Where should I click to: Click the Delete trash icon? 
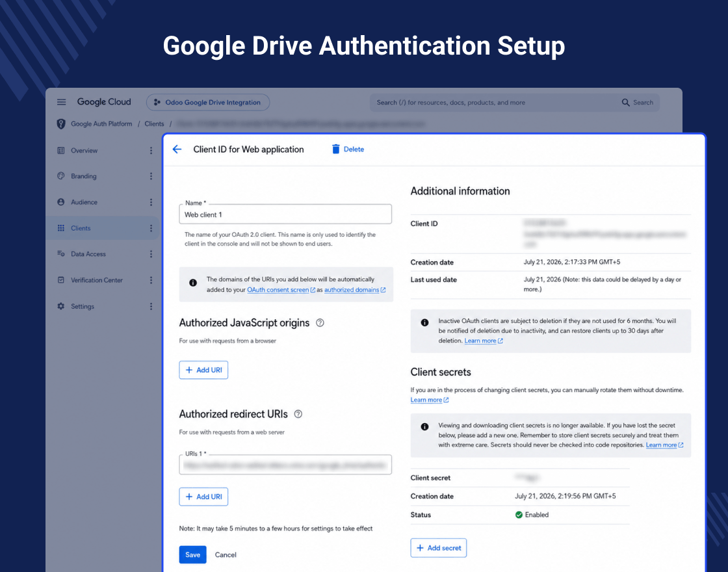[x=335, y=149]
